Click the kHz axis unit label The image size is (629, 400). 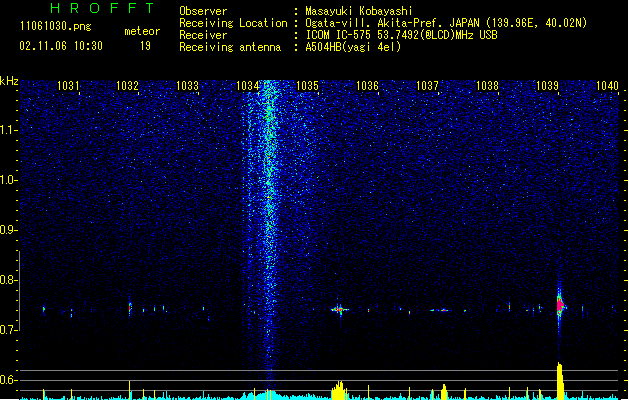tap(9, 81)
